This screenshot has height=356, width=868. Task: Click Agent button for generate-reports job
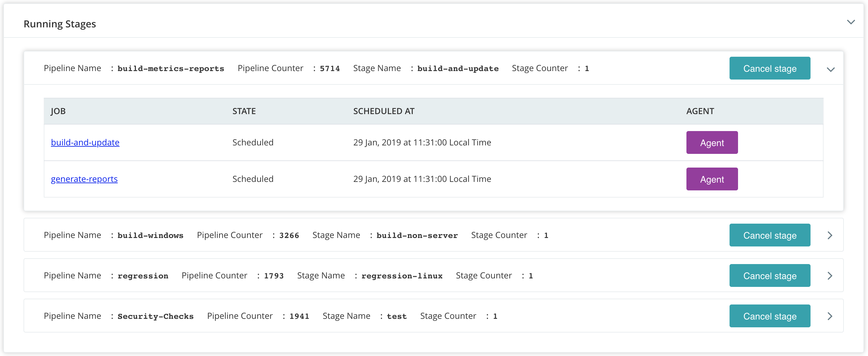712,179
